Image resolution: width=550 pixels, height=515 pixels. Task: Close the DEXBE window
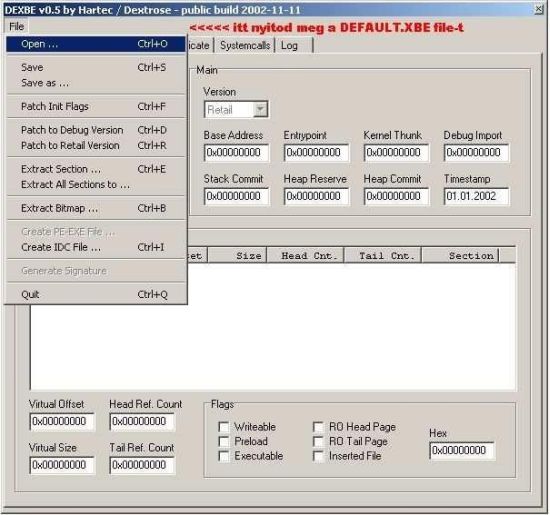(538, 9)
